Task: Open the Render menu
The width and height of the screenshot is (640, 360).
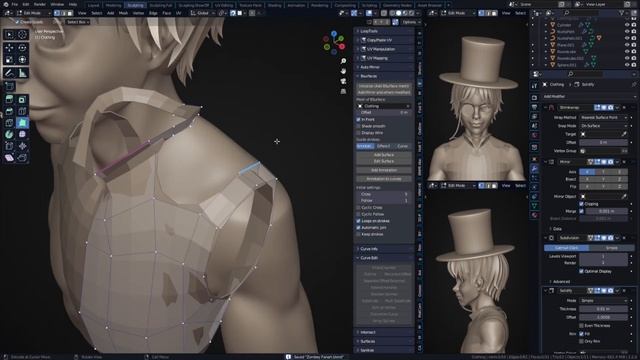Action: pyautogui.click(x=40, y=4)
